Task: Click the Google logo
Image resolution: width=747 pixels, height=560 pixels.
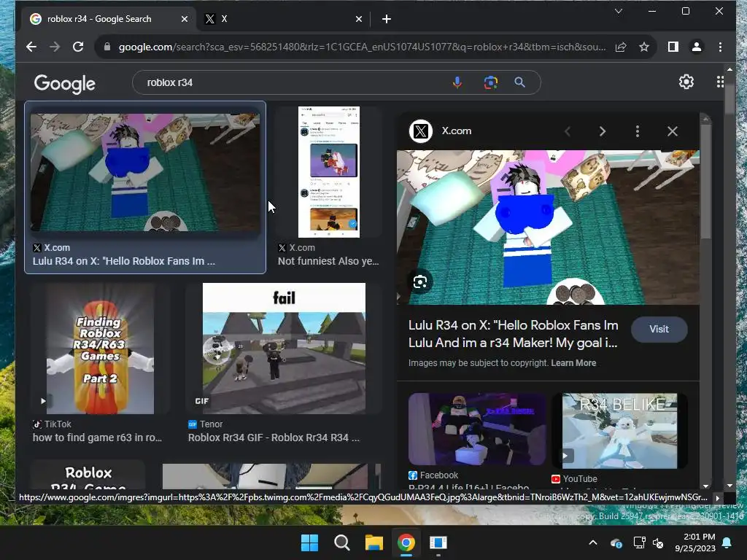Action: tap(65, 83)
